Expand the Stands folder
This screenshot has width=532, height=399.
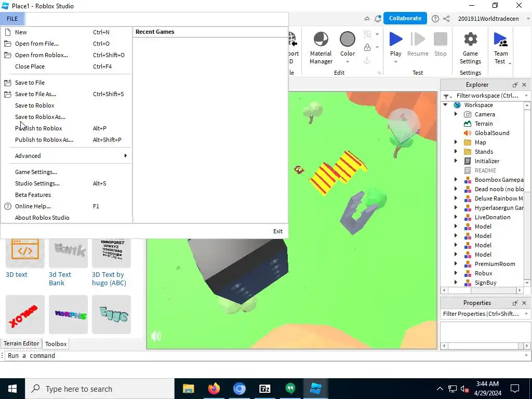pyautogui.click(x=456, y=152)
